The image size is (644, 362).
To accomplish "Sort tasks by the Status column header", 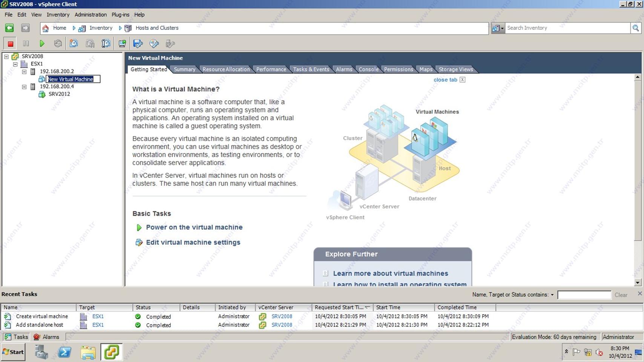I will tap(156, 307).
